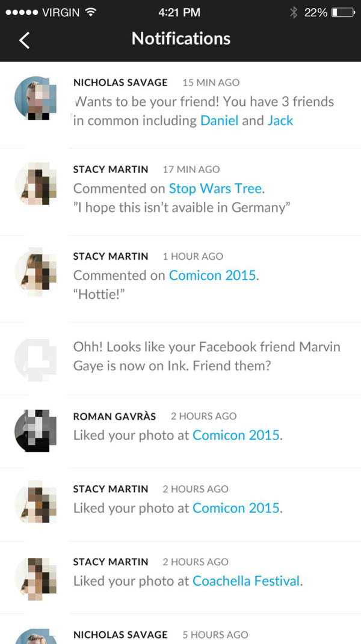361x644 pixels.
Task: Tap the Roman Gavràs name label
Action: tap(114, 416)
